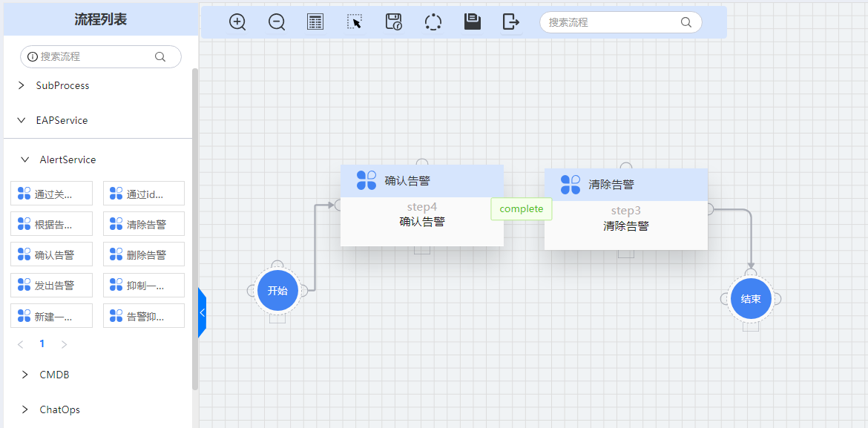Select the 开始 start node
The height and width of the screenshot is (428, 868).
coord(277,291)
